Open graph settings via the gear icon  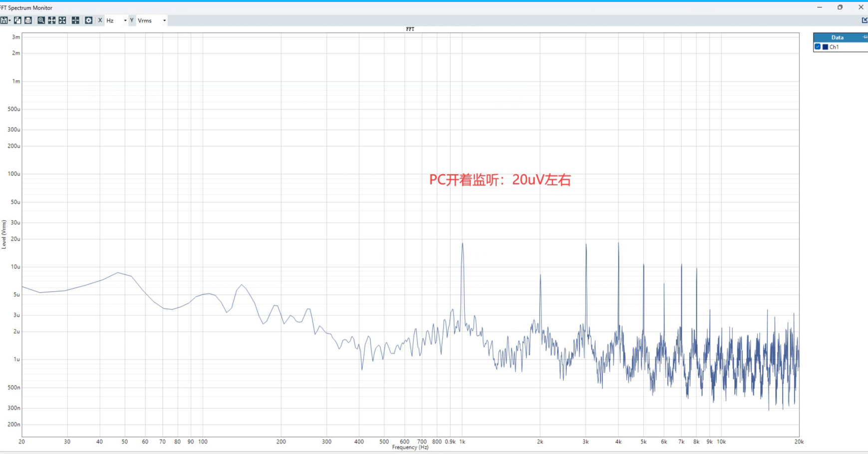coord(88,20)
